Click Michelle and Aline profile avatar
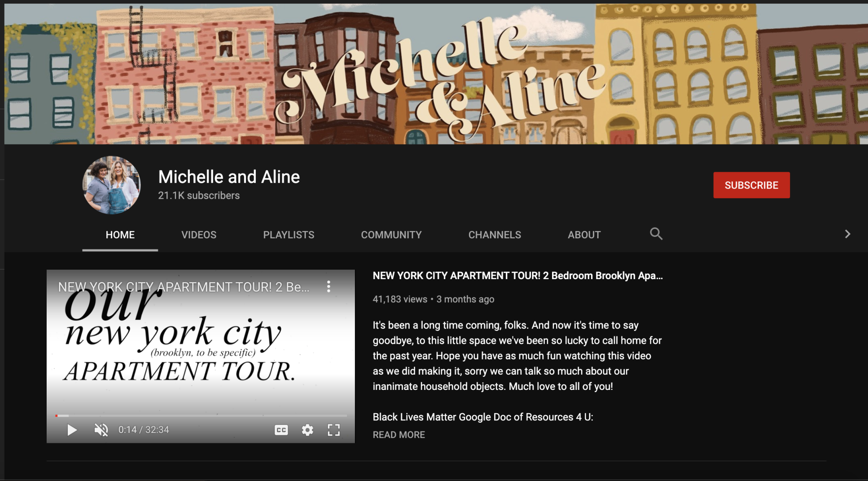The width and height of the screenshot is (868, 481). point(111,185)
